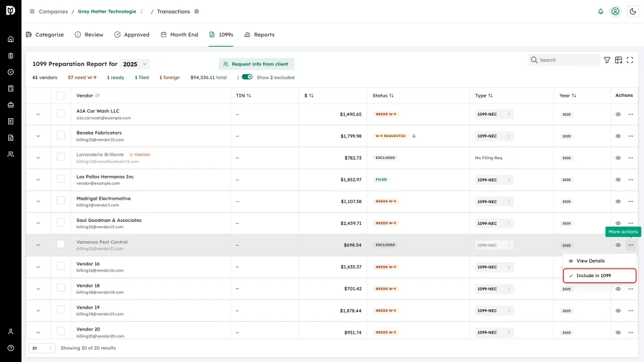Open company switcher for Gray Matter Technologie
The width and height of the screenshot is (644, 362).
coord(142,11)
